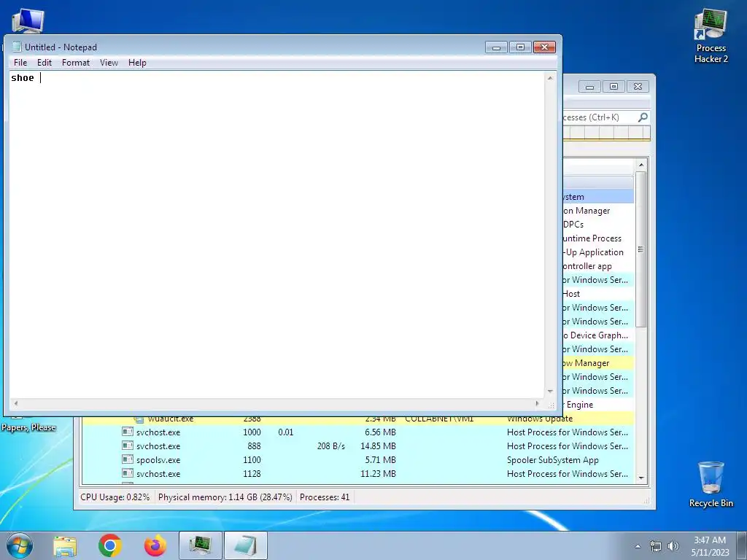Open the volume tray icon
Image resolution: width=747 pixels, height=560 pixels.
(x=673, y=546)
